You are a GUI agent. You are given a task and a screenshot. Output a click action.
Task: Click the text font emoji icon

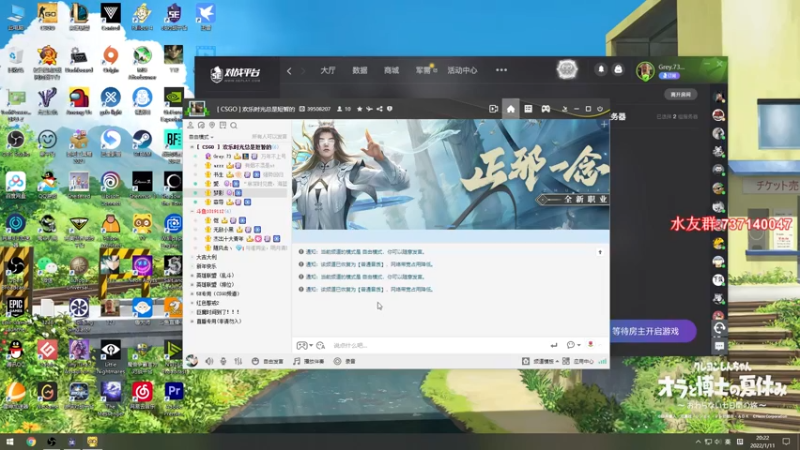tap(320, 345)
